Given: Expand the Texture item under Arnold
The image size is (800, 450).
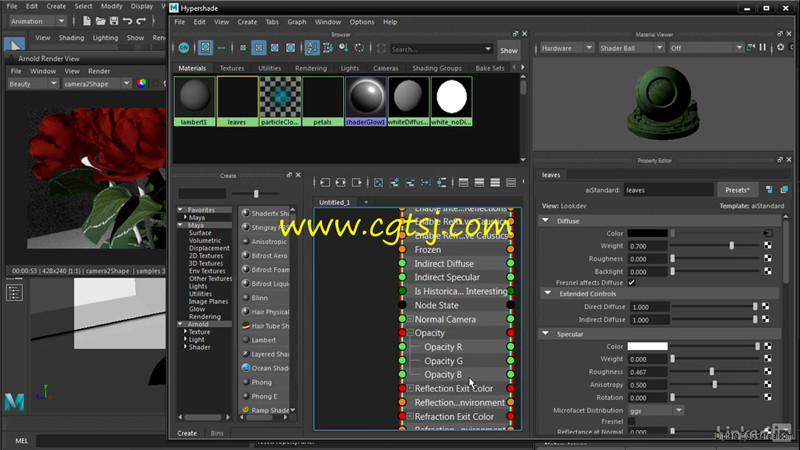Looking at the screenshot, I should [185, 332].
